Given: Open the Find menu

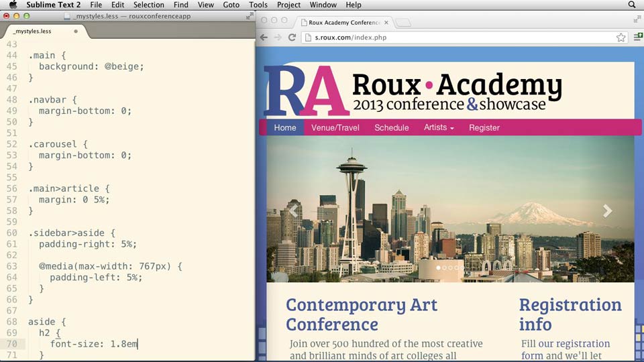Looking at the screenshot, I should click(180, 5).
